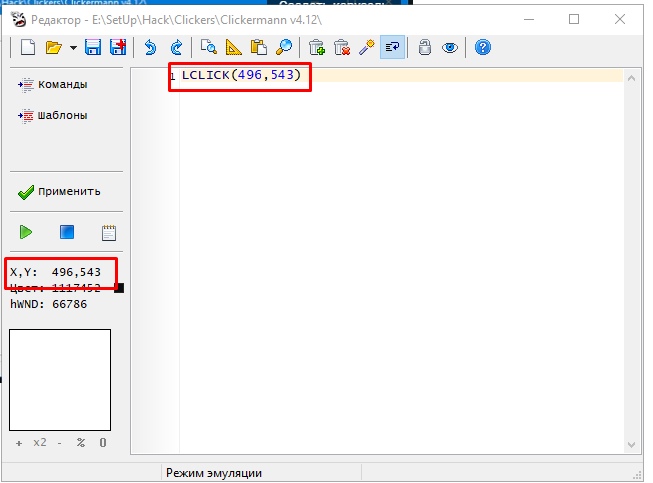Maximize the Редактор window
The height and width of the screenshot is (483, 653).
[574, 19]
